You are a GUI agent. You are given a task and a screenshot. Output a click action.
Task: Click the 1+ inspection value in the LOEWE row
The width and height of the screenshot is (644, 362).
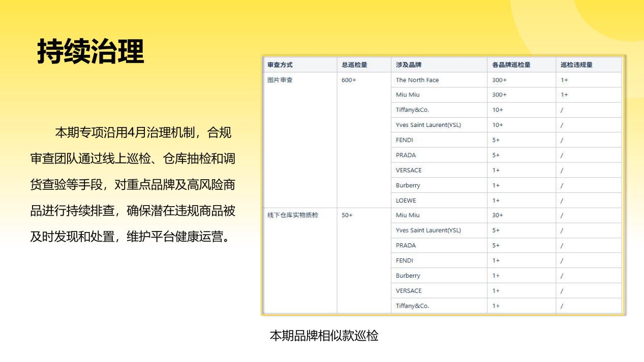pos(496,200)
